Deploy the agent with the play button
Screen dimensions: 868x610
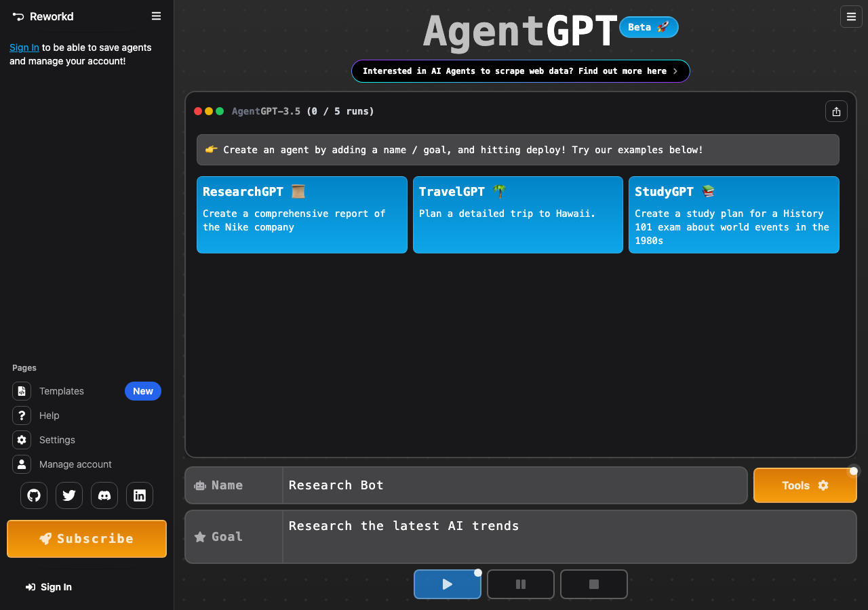coord(448,584)
